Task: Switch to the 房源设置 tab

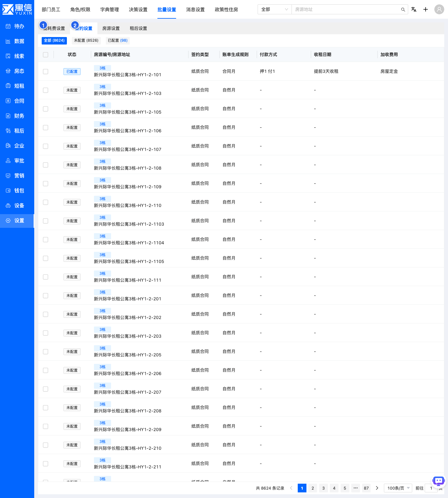Action: (x=111, y=28)
